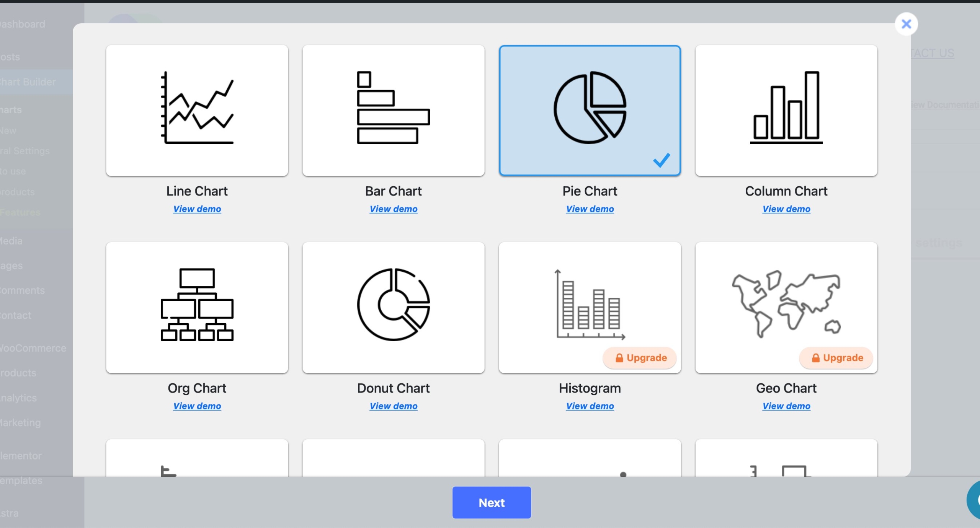Open View demo link under Line Chart

pyautogui.click(x=197, y=209)
